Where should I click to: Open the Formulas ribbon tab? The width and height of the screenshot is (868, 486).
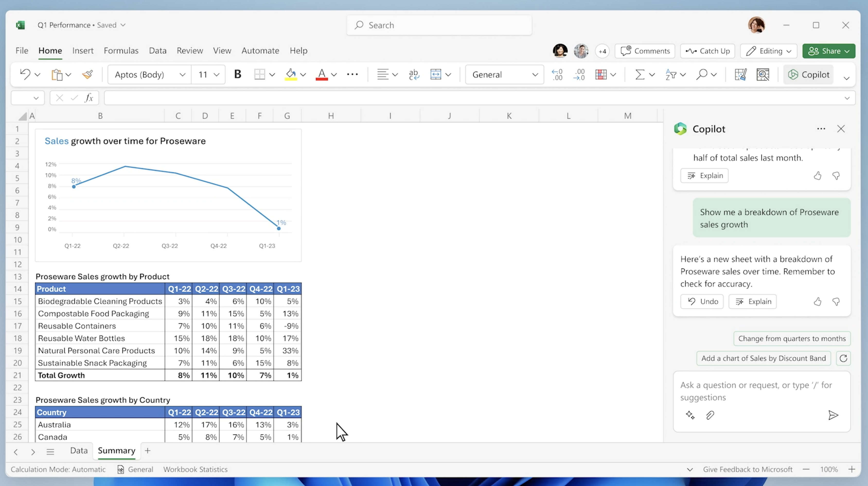pyautogui.click(x=121, y=51)
